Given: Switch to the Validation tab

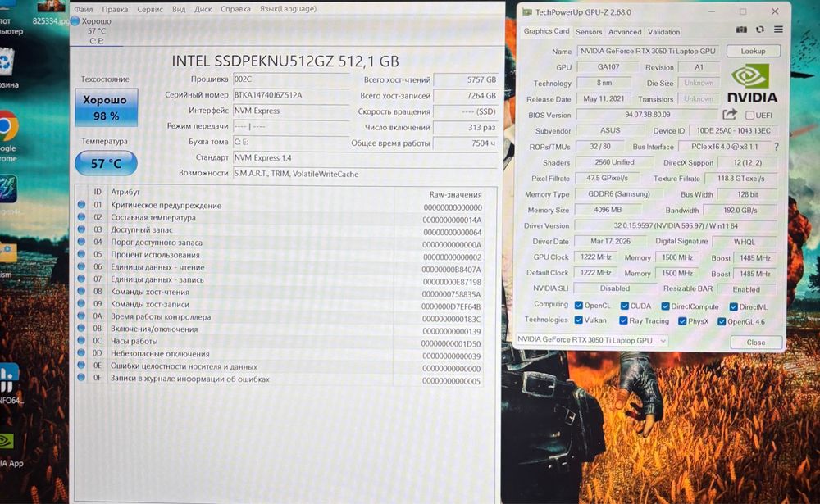Looking at the screenshot, I should coord(663,32).
